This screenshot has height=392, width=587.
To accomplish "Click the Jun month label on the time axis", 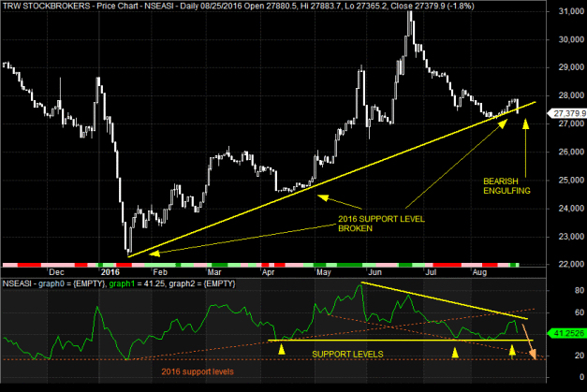I will coord(374,272).
